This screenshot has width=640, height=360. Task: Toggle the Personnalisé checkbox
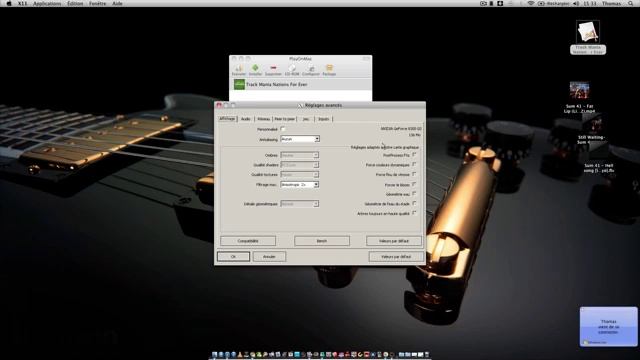click(x=283, y=129)
